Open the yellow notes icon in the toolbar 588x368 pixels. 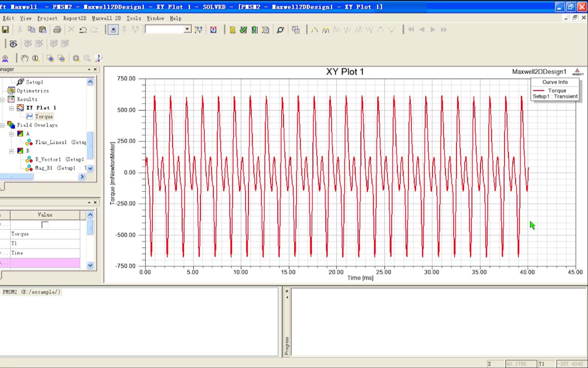tap(232, 30)
